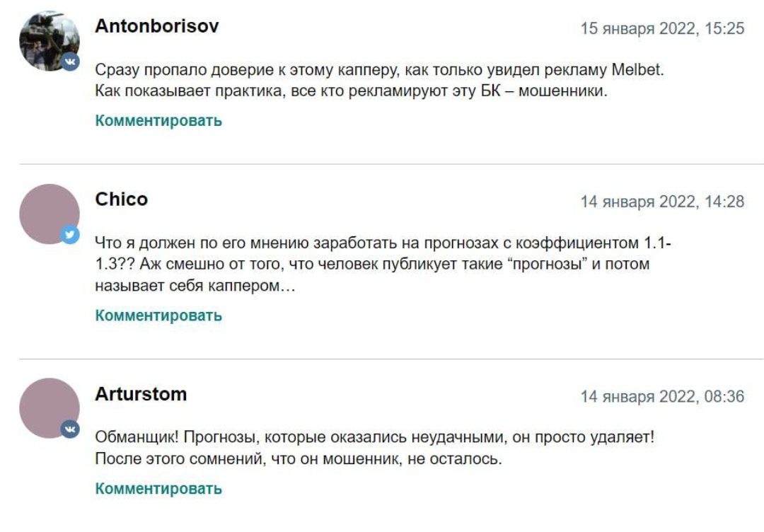Click the 15 января 2022, 15:25 timestamp

coord(662,28)
